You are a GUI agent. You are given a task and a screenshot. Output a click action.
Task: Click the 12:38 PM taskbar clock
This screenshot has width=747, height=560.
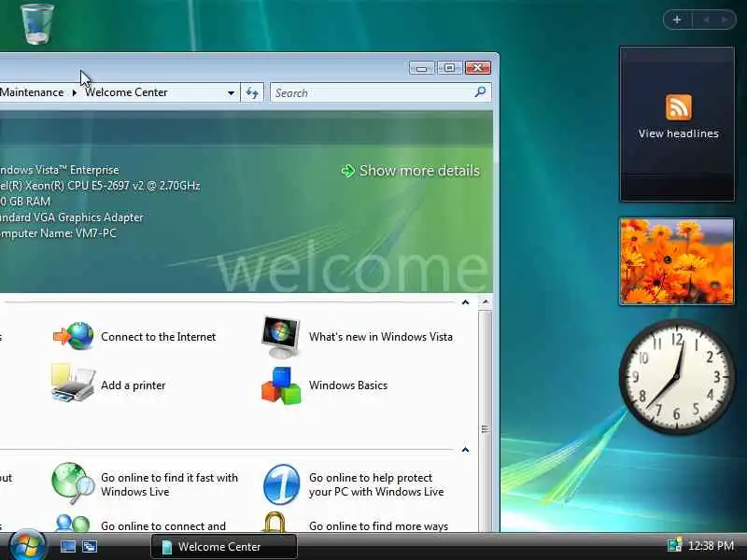point(711,545)
